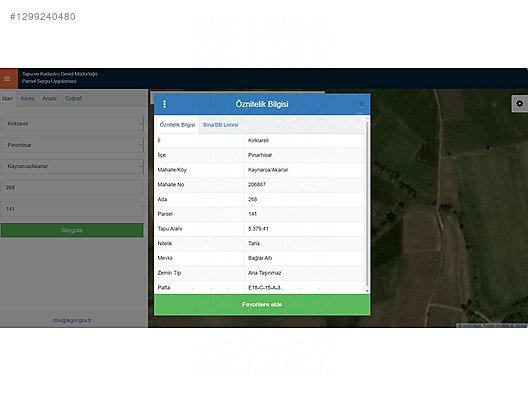Select the Kaynarca/Akarlar value in Mahalle/Köy row
The image size is (528, 396).
click(x=268, y=170)
